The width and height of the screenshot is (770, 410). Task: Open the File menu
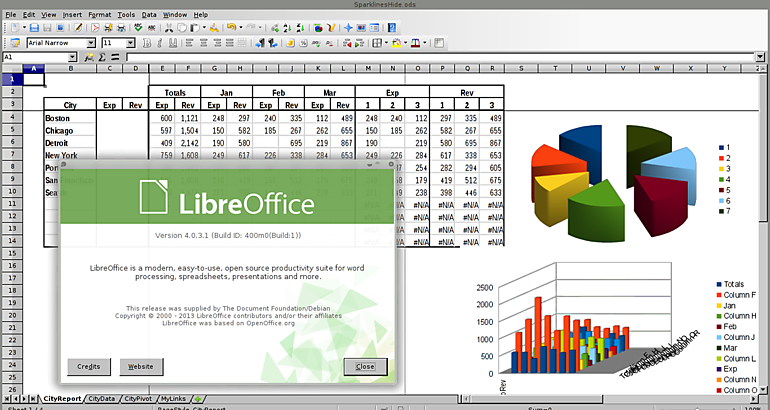[x=10, y=15]
